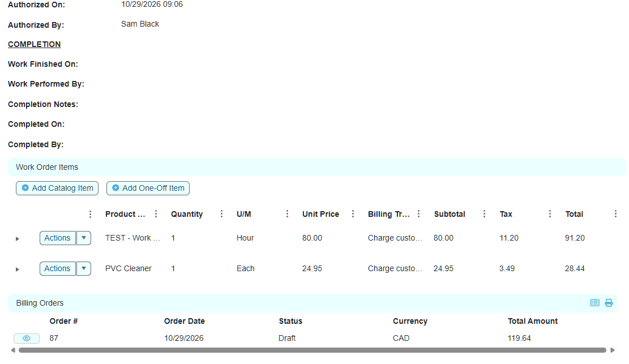Click the Sam Black authorized by value
Image resolution: width=629 pixels, height=364 pixels.
tap(140, 24)
